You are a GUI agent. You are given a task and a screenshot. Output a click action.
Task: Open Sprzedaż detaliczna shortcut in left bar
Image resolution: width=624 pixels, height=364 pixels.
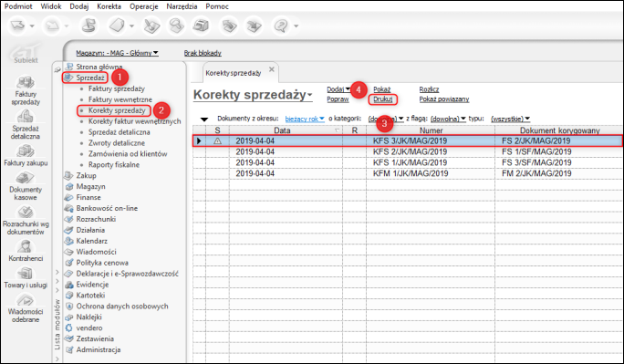(26, 125)
